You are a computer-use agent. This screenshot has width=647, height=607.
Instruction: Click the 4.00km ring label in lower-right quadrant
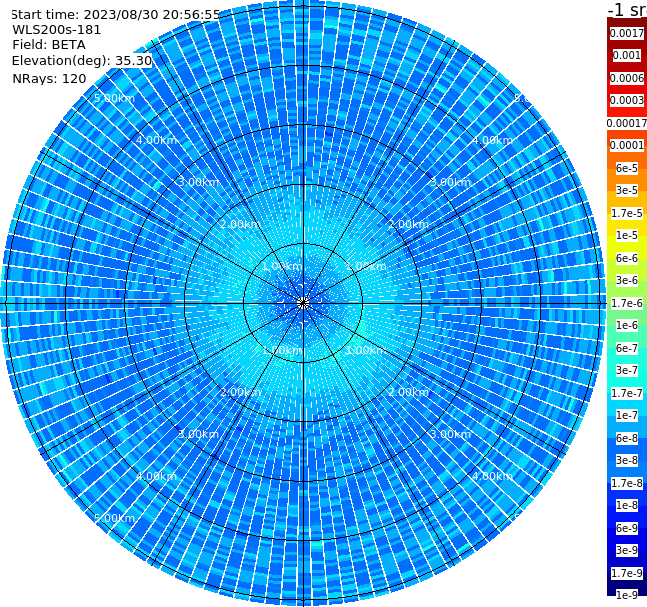point(492,476)
